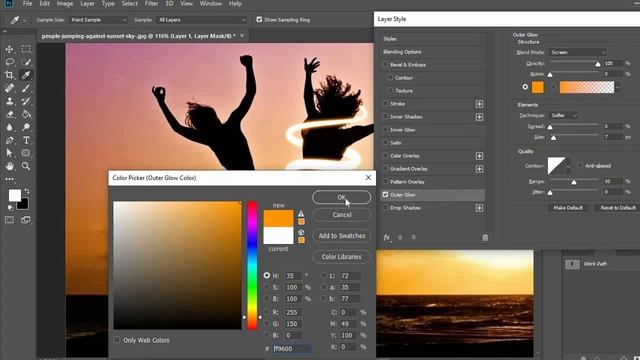Change the screen mode icon
The height and width of the screenshot is (360, 640).
coord(26,220)
